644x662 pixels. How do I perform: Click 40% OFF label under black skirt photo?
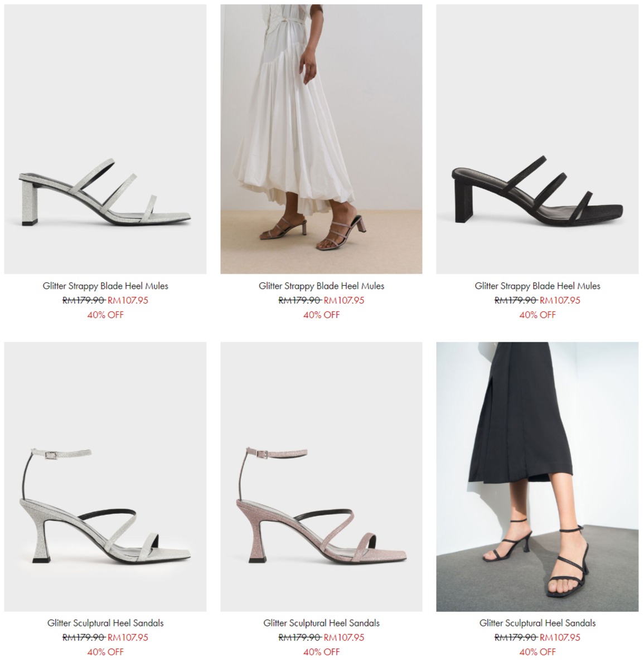(537, 652)
